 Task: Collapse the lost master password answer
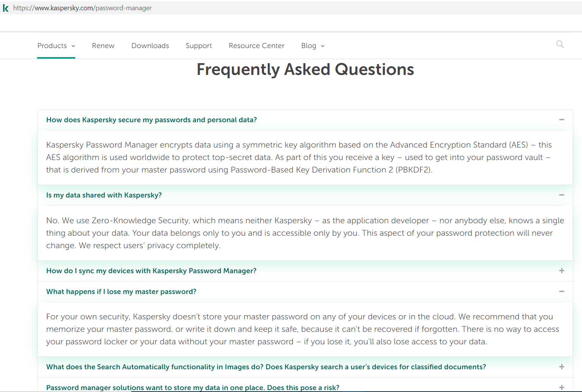pos(562,291)
